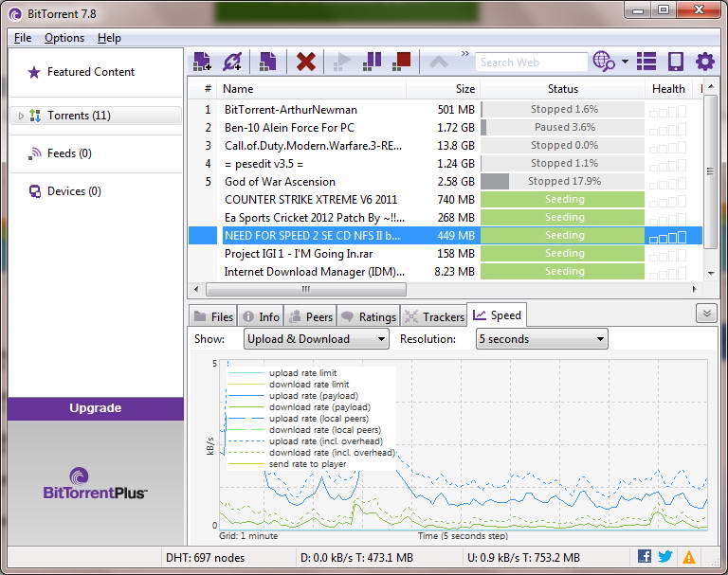Toggle the category list view icon
The height and width of the screenshot is (575, 728).
click(646, 62)
